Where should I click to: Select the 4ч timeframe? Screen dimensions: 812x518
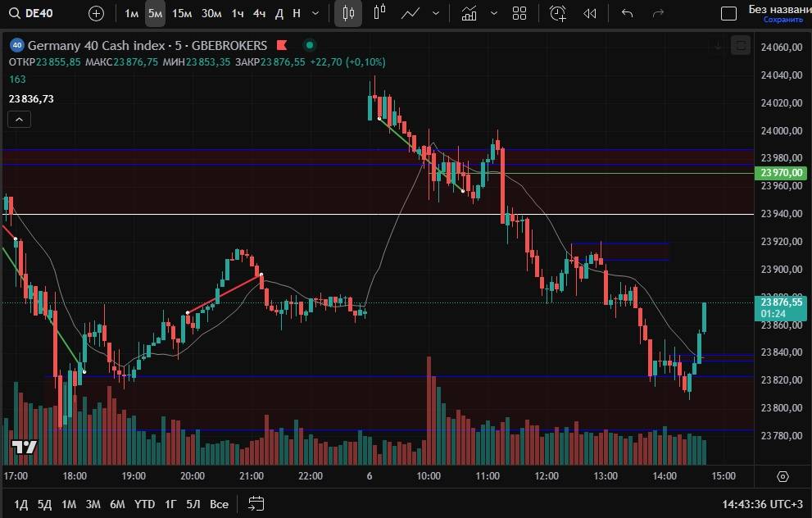259,13
